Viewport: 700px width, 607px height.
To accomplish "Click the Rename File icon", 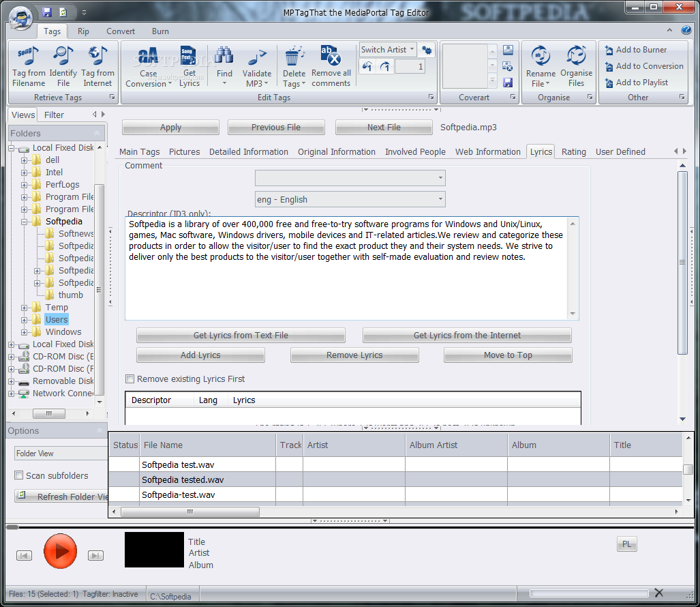I will (541, 67).
